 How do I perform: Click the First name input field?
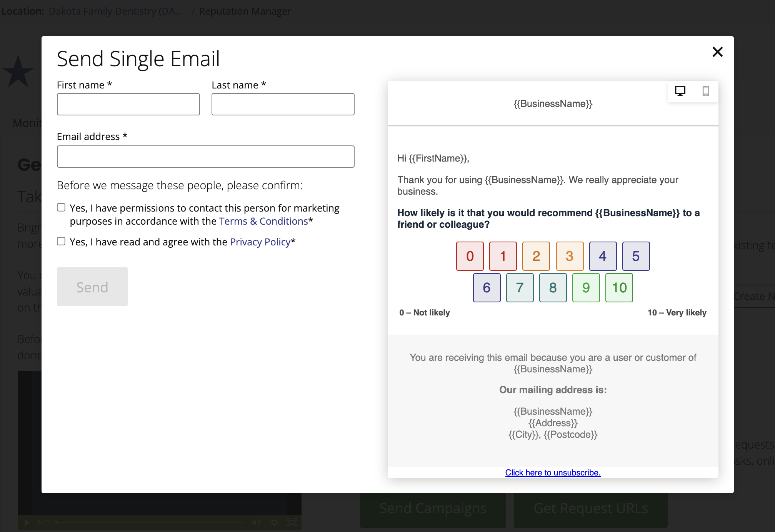128,104
